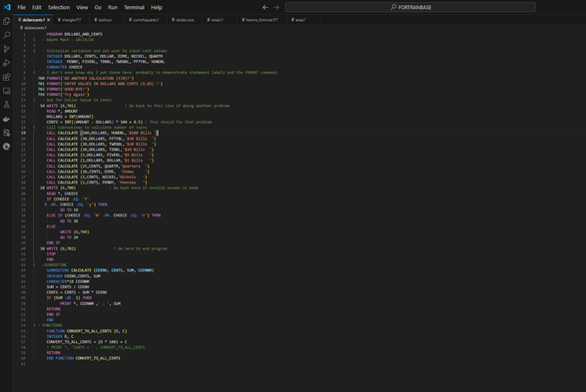
Task: Click line number 61 in the gutter
Action: pyautogui.click(x=23, y=364)
